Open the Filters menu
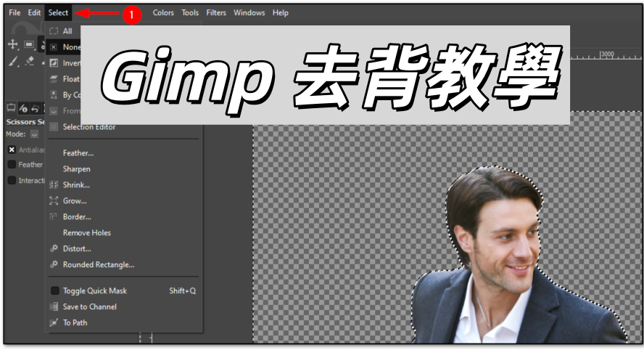This screenshot has height=363, width=644. point(216,13)
